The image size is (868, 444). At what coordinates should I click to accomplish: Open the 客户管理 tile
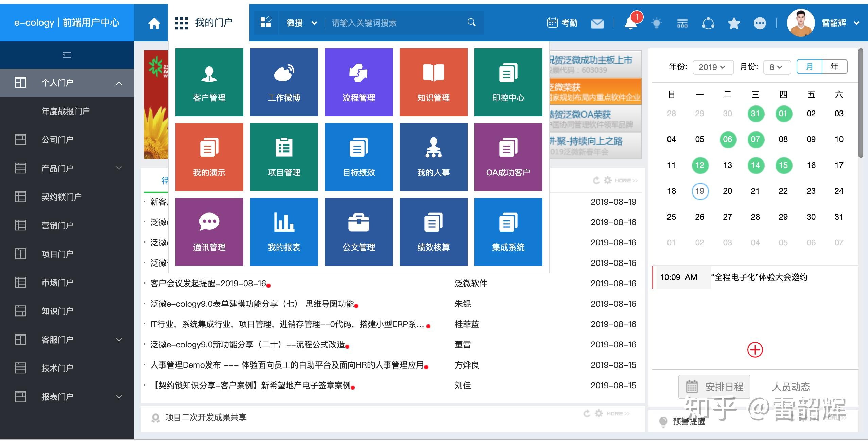click(x=209, y=82)
